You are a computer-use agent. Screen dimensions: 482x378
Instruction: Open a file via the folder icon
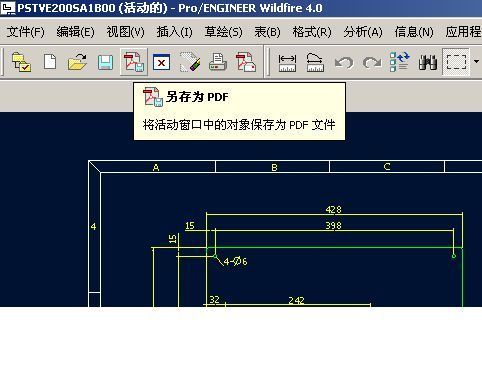coord(77,62)
